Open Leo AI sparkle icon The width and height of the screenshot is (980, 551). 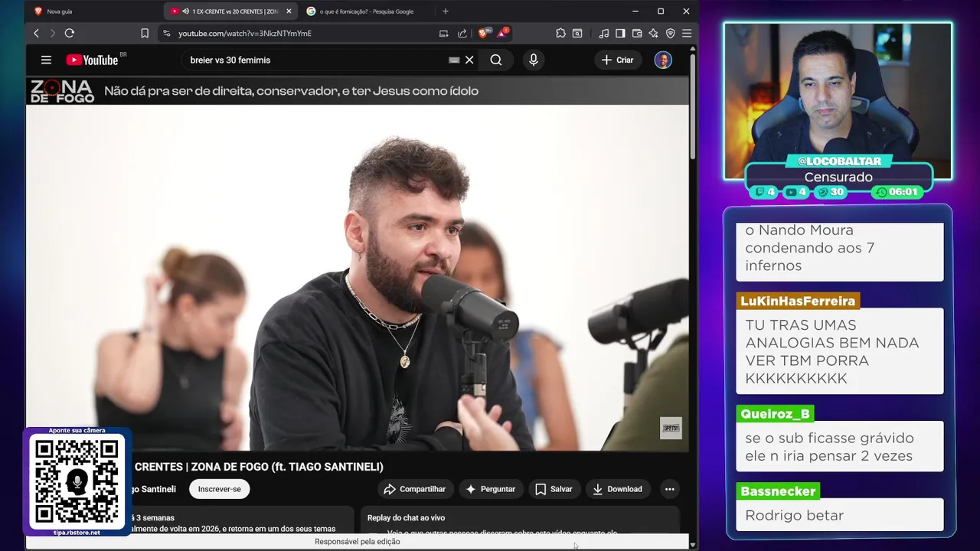pos(653,33)
